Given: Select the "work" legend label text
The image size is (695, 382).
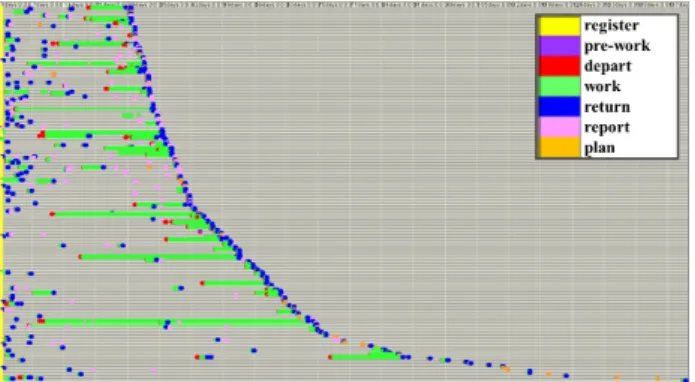Looking at the screenshot, I should click(x=602, y=86).
